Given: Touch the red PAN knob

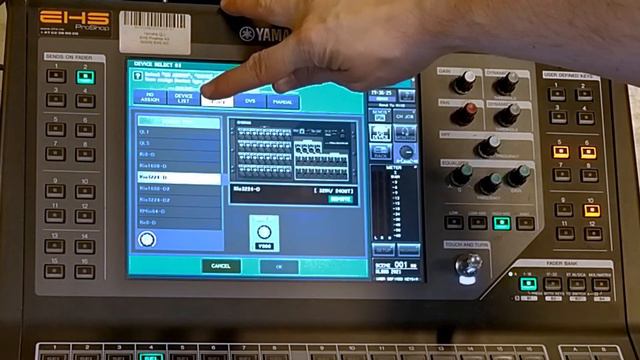Looking at the screenshot, I should (465, 114).
